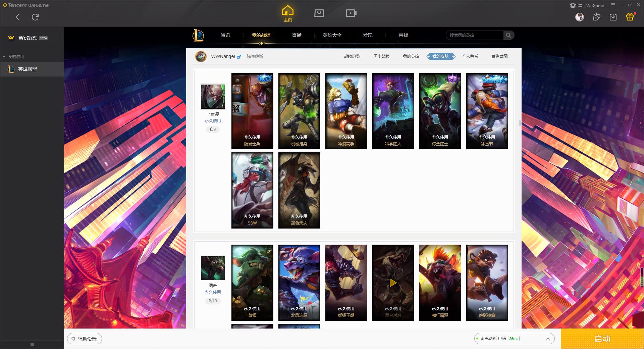The height and width of the screenshot is (349, 644).
Task: Switch to 个人荣誉 sub-tab
Action: [470, 56]
